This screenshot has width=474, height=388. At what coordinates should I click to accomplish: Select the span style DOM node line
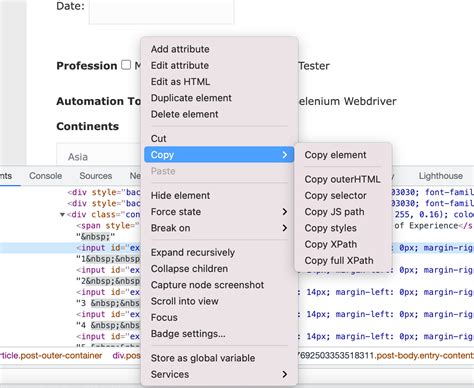click(x=108, y=226)
